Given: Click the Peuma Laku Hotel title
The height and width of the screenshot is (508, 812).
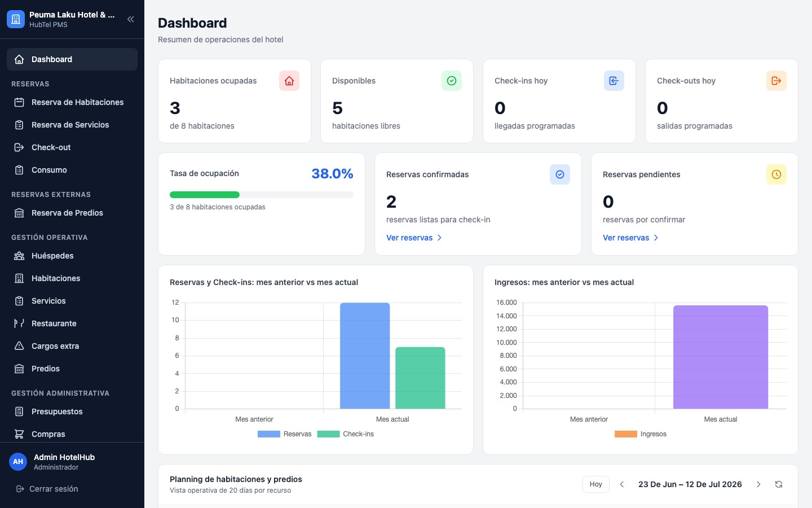Looking at the screenshot, I should click(72, 15).
